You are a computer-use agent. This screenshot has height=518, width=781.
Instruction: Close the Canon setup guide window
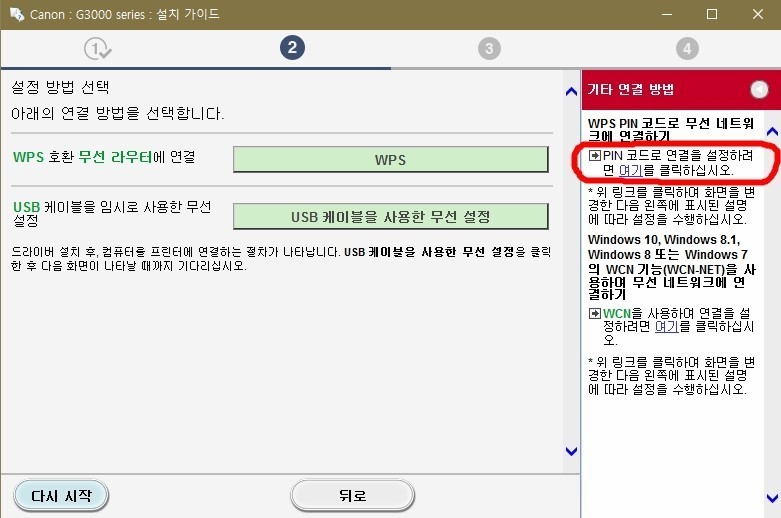[758, 14]
